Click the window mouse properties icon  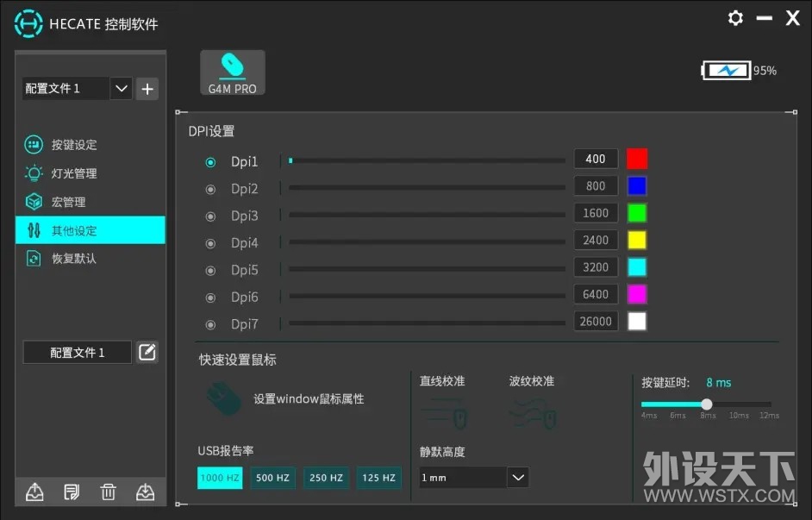(224, 398)
